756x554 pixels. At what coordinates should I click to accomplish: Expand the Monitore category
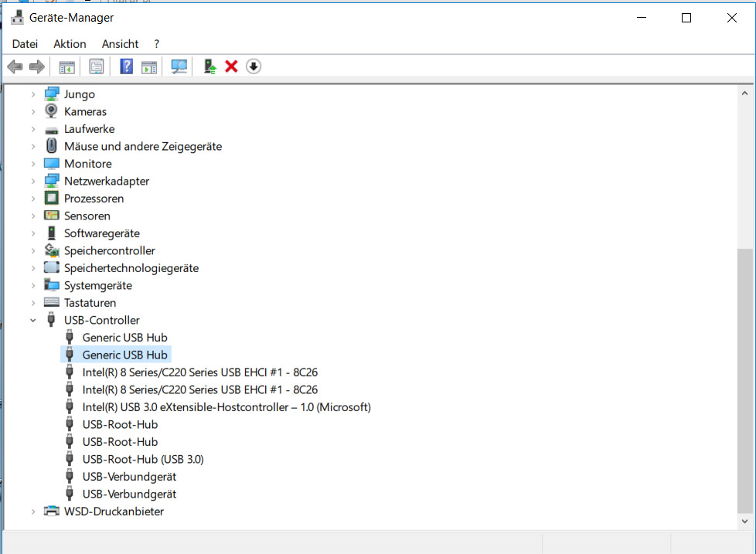tap(32, 164)
